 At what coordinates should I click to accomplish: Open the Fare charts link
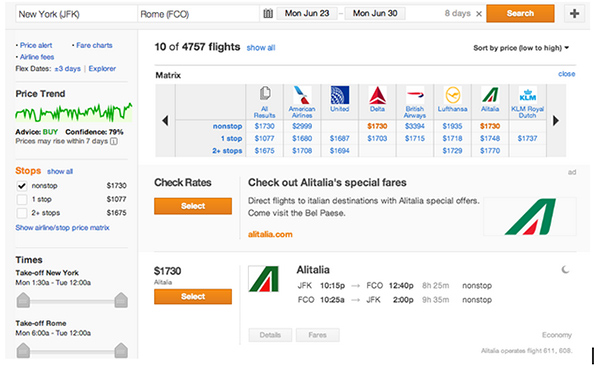94,45
